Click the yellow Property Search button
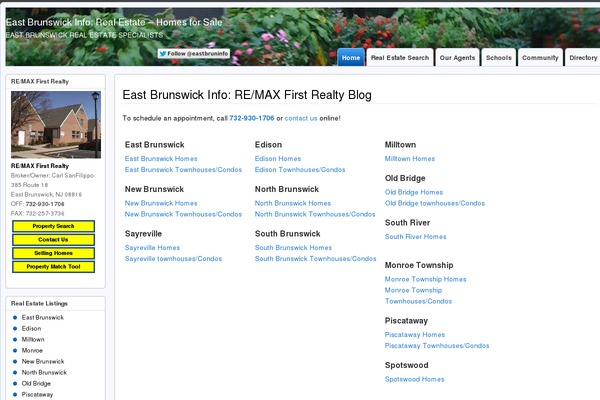Screen dimensions: 600x400 [53, 226]
